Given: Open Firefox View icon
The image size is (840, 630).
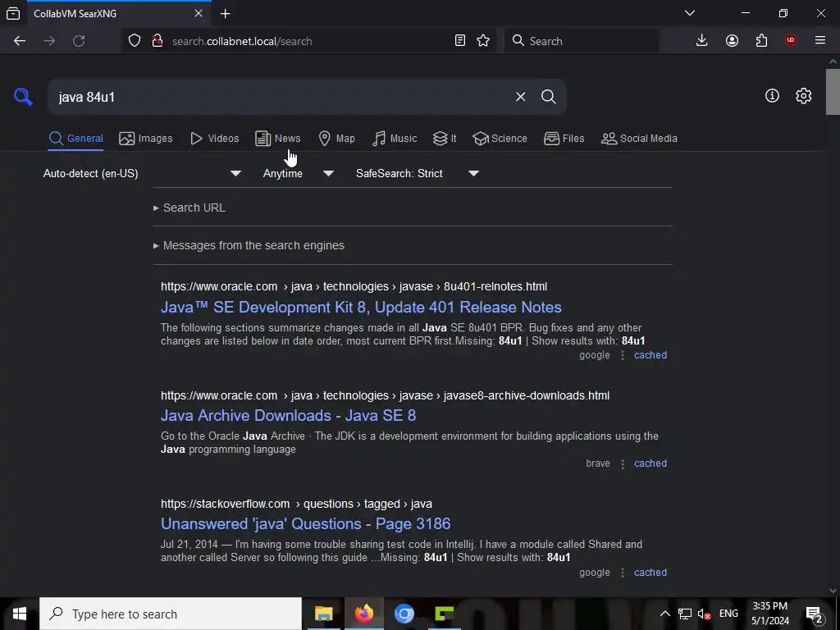Looking at the screenshot, I should 13,13.
